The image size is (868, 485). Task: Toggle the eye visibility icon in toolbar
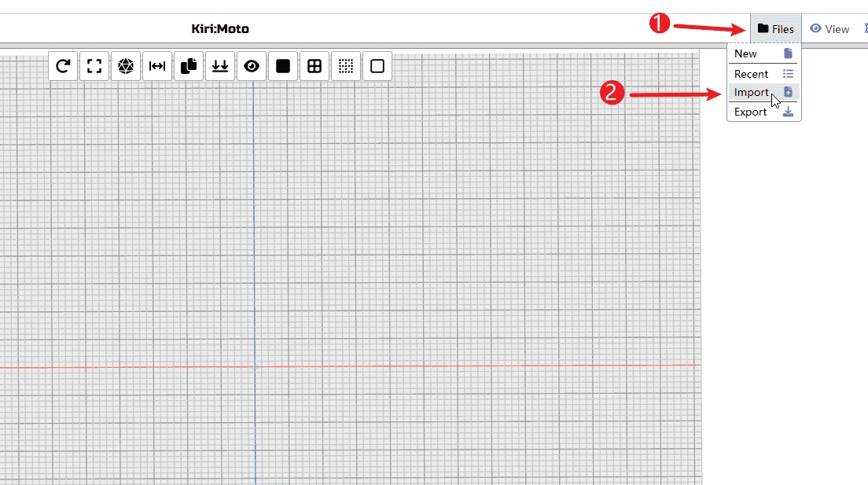pos(252,66)
